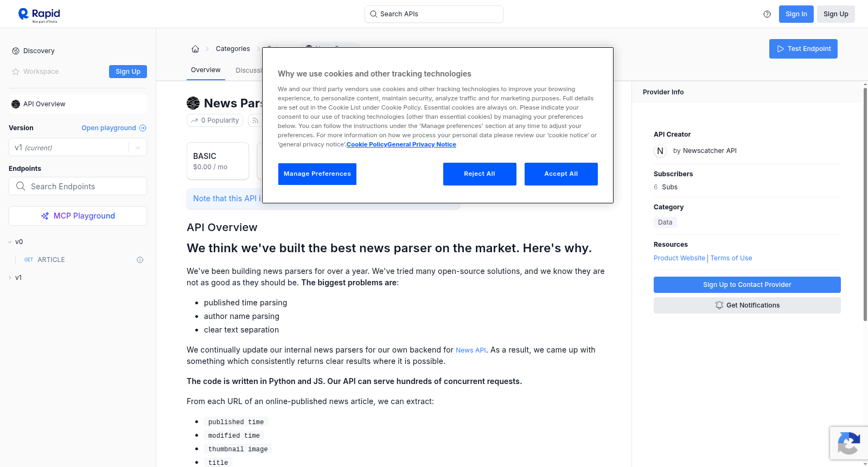Click the sidebar Workspace Sign Up button
This screenshot has height=467, width=868.
point(128,72)
